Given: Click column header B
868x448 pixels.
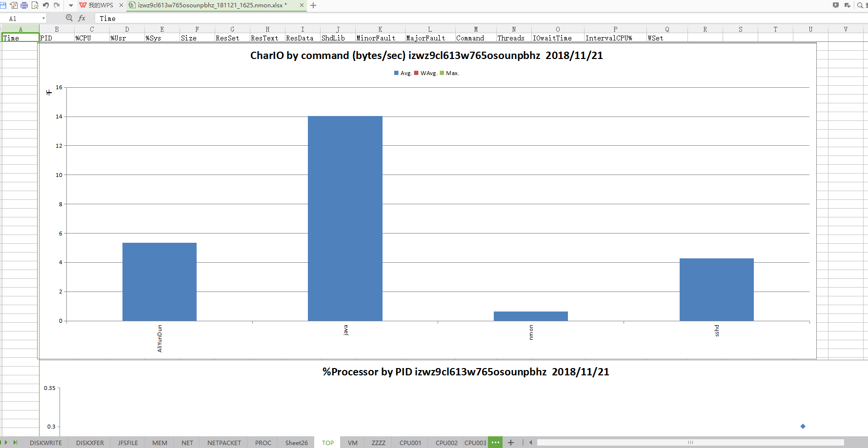Looking at the screenshot, I should (57, 29).
